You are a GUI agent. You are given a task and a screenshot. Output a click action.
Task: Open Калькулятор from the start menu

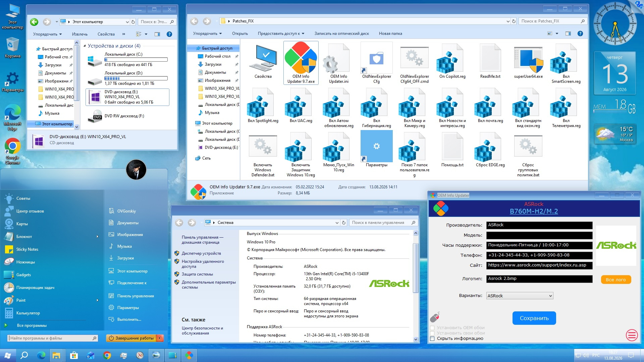tap(28, 313)
